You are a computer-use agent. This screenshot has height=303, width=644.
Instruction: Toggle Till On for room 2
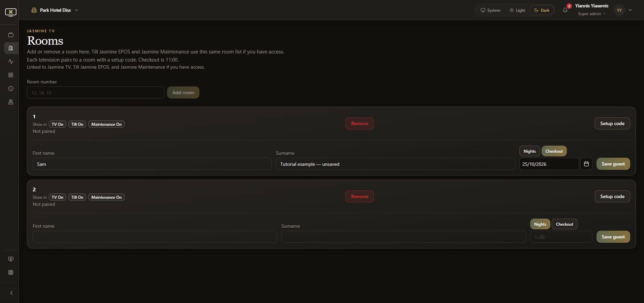click(77, 197)
